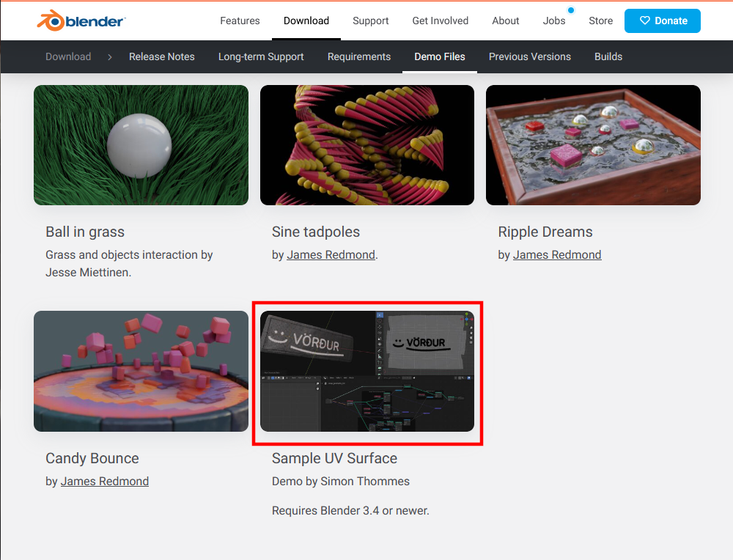The height and width of the screenshot is (560, 733).
Task: Click the Donate button label
Action: pos(671,21)
